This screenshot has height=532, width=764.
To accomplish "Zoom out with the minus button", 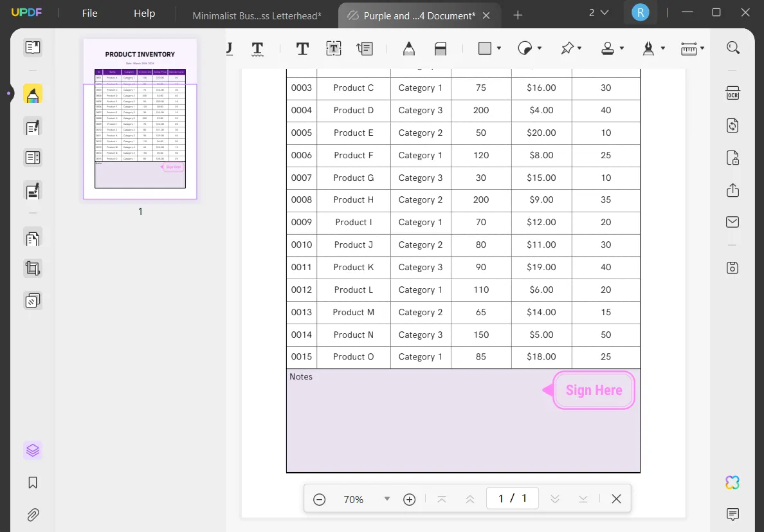I will tap(319, 499).
